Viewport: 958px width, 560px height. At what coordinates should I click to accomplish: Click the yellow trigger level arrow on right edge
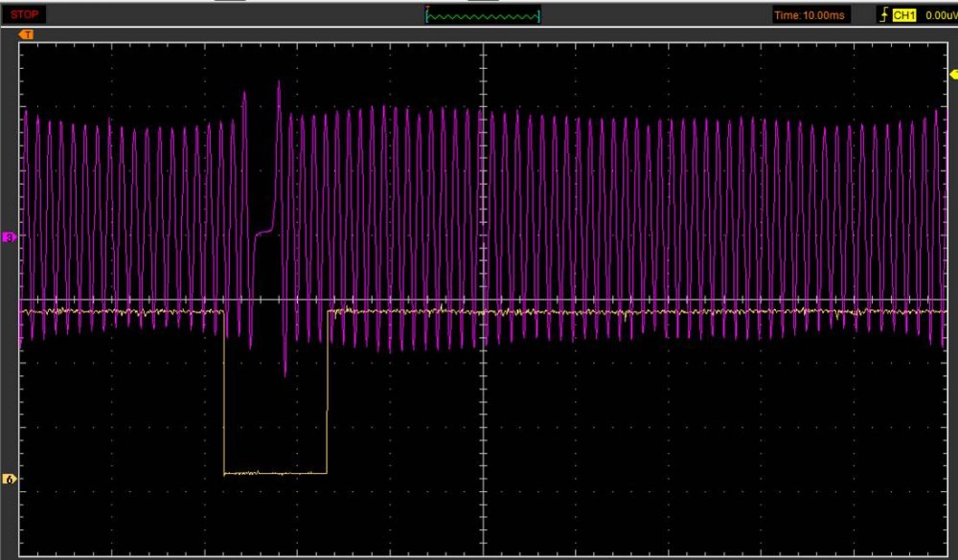point(952,74)
